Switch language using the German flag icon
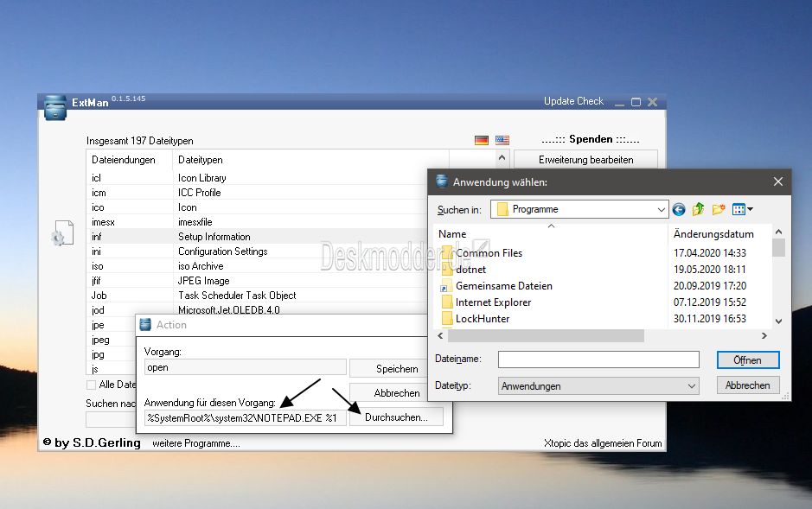The width and height of the screenshot is (812, 509). (481, 139)
